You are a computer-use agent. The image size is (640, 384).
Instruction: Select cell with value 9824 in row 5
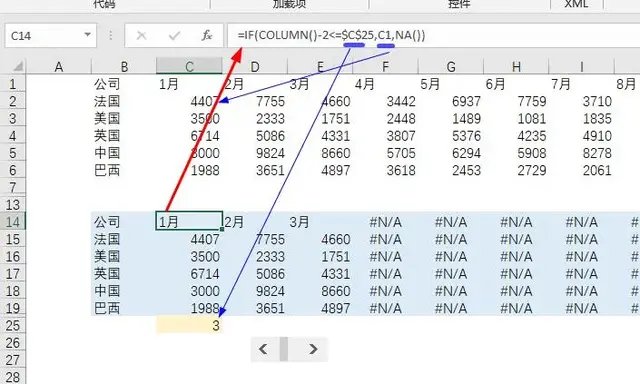point(255,153)
